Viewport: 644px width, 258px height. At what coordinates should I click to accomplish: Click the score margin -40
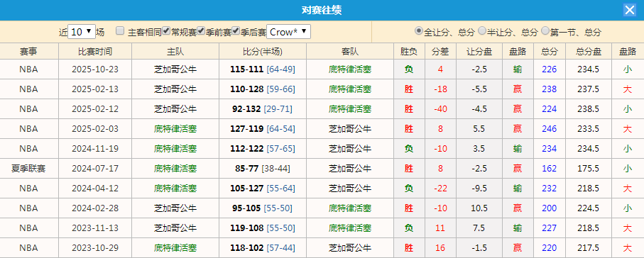440,108
